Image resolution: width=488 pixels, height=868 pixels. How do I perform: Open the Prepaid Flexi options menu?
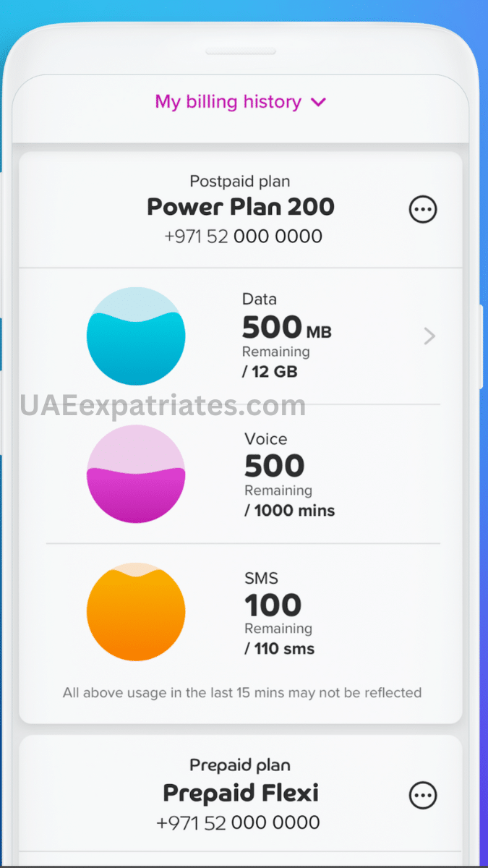tap(423, 795)
